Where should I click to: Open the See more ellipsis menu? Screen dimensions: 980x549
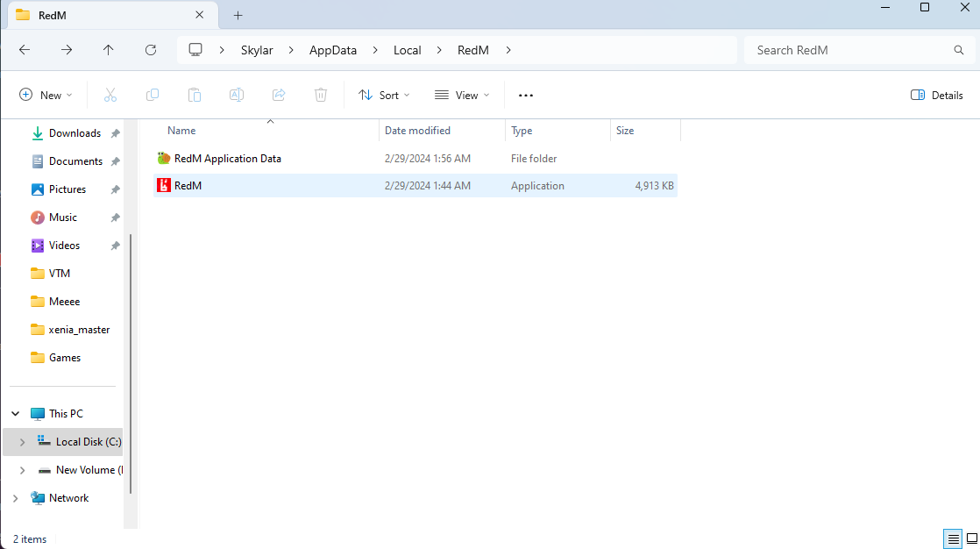point(526,95)
